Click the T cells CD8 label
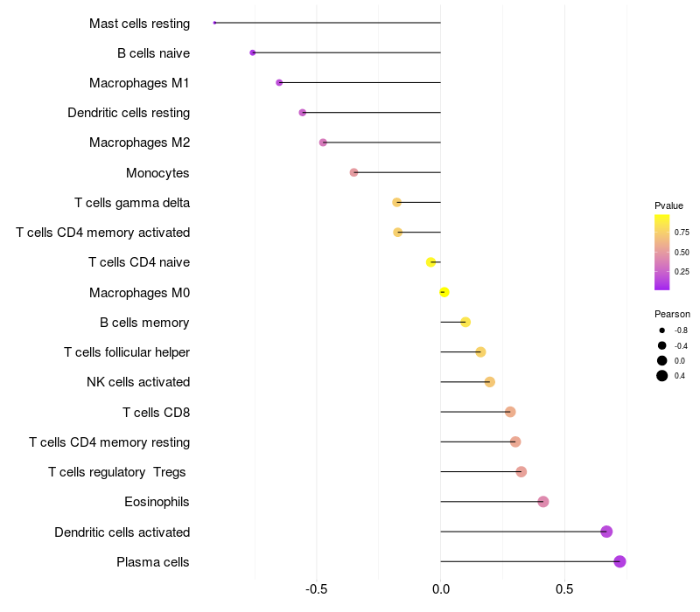The image size is (700, 612). (157, 412)
